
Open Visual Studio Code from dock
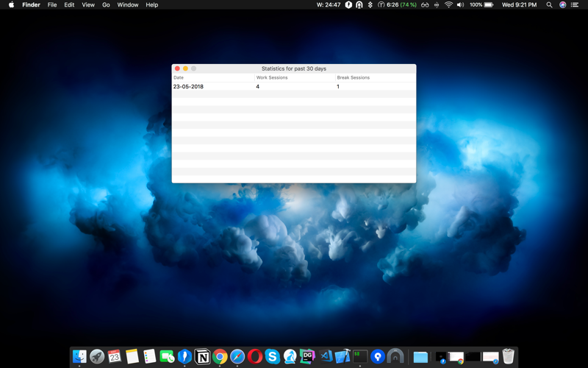tap(326, 357)
